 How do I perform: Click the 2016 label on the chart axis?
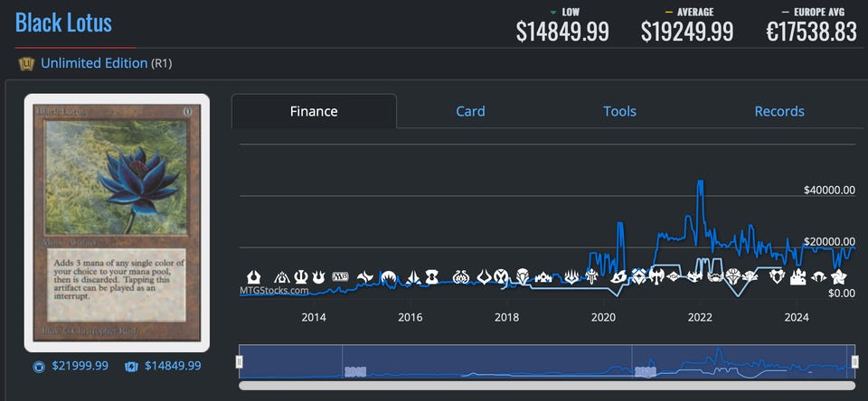tap(410, 318)
